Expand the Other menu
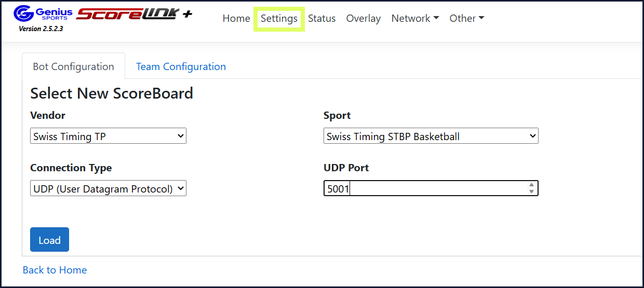This screenshot has width=644, height=288. [466, 18]
